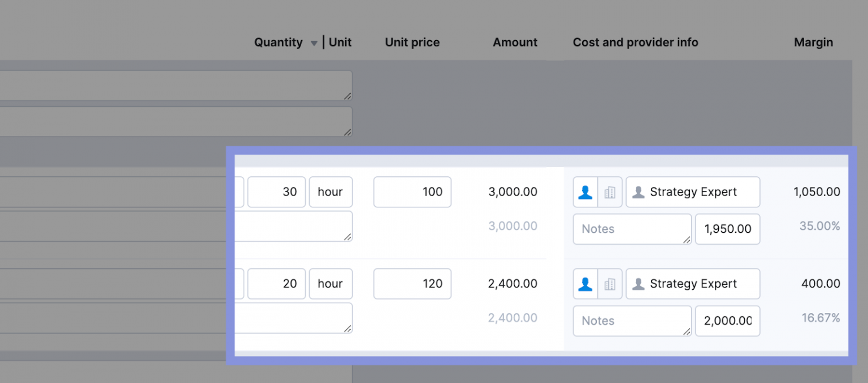Click the Margin column header

(813, 42)
